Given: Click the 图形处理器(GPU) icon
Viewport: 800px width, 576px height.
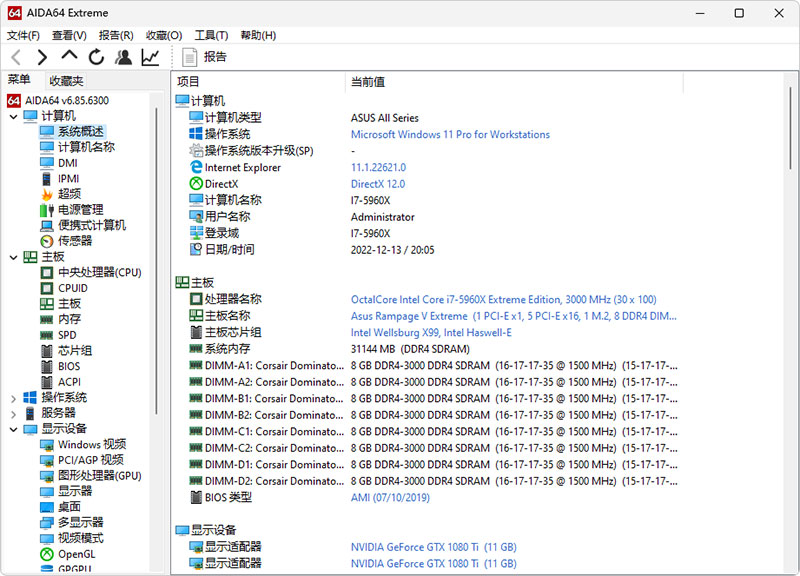Looking at the screenshot, I should click(46, 476).
